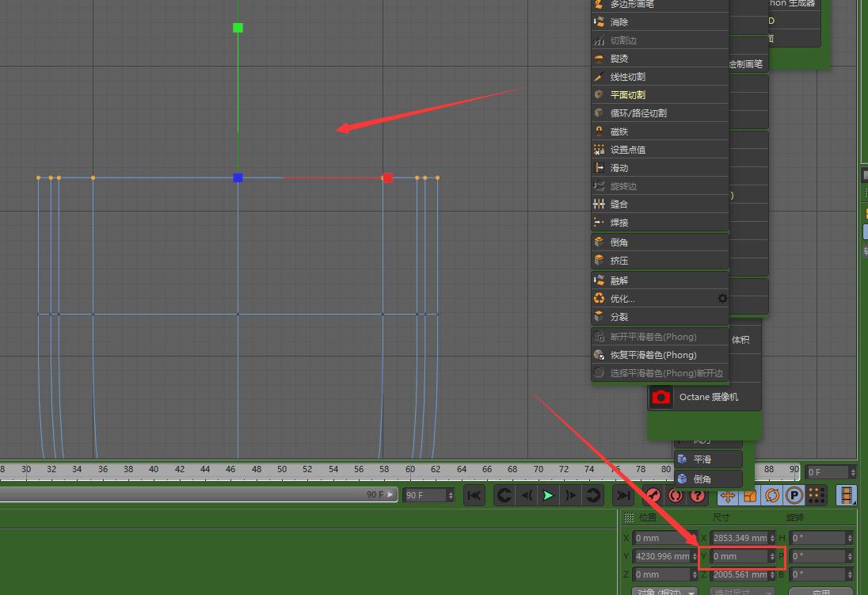Open the 对象(相对) coordinate mode dropdown
The width and height of the screenshot is (868, 595).
(x=664, y=591)
